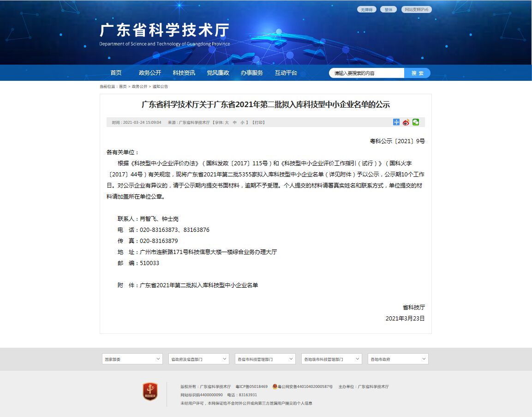Viewport: 532px width, 417px height.
Task: Share the notice to Weibo
Action: [x=406, y=122]
